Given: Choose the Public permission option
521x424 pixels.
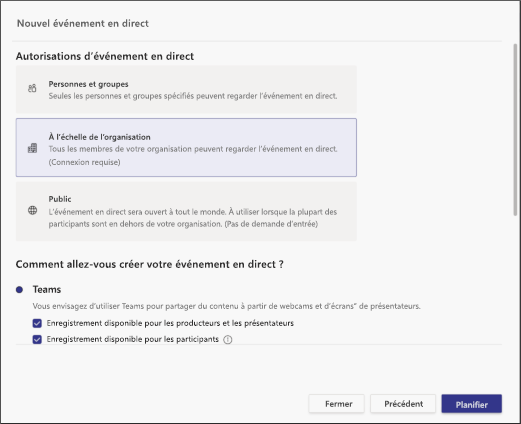Looking at the screenshot, I should (x=186, y=211).
